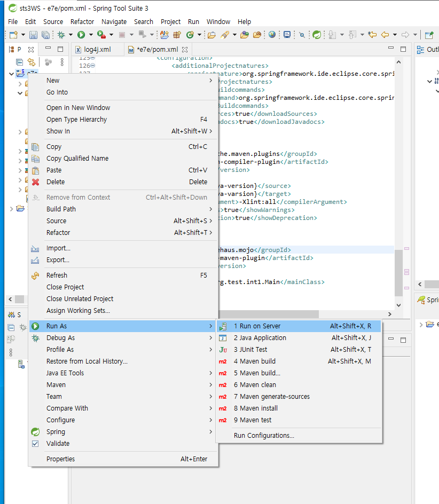This screenshot has height=504, width=439.
Task: Select Maven install from Run As submenu
Action: (299, 408)
